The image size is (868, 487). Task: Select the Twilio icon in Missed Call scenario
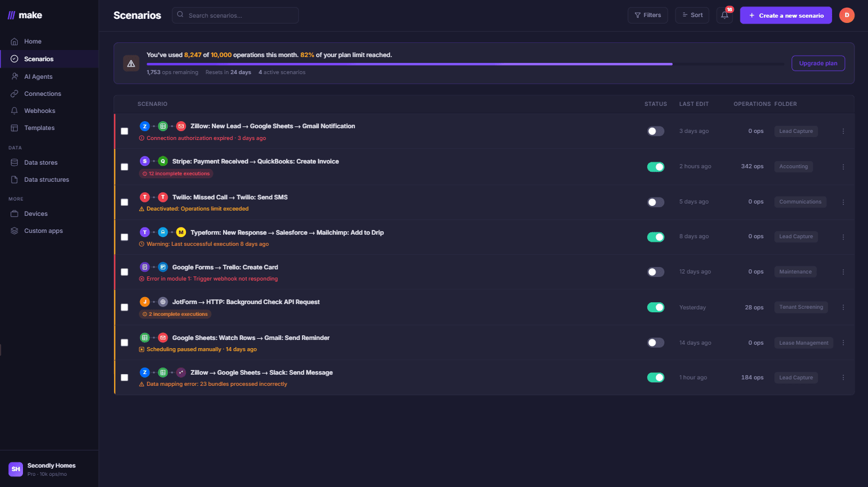145,197
